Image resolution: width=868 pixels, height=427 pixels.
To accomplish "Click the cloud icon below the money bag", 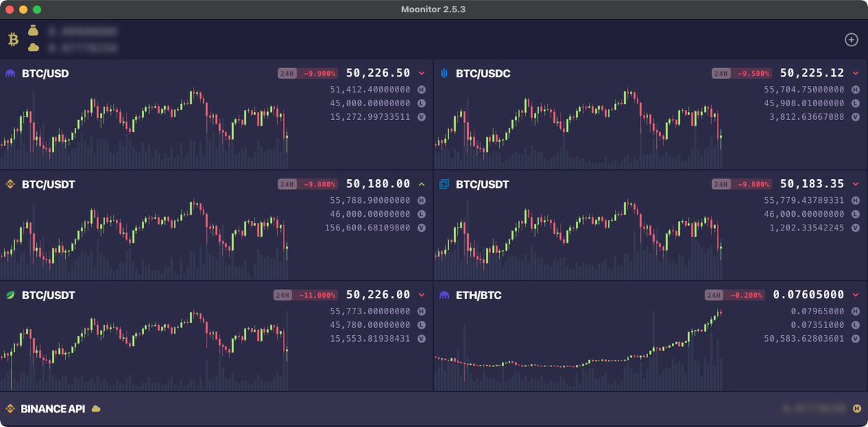I will 33,48.
